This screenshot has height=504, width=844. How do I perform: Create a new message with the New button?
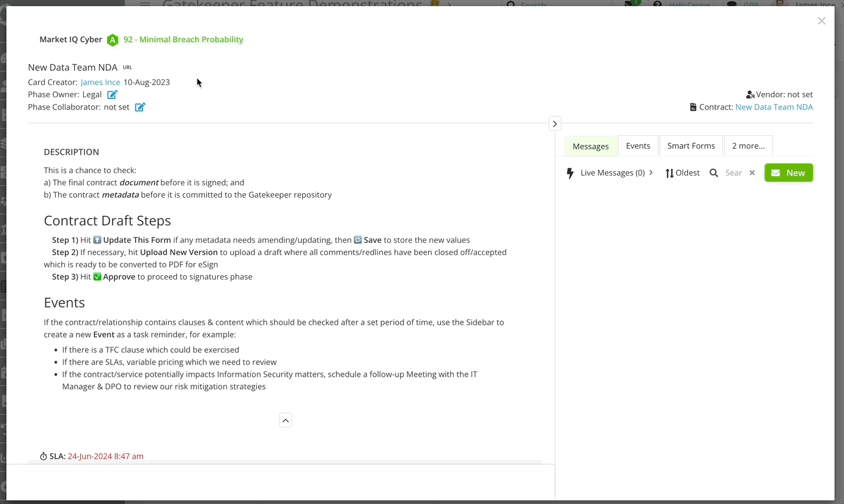tap(788, 172)
